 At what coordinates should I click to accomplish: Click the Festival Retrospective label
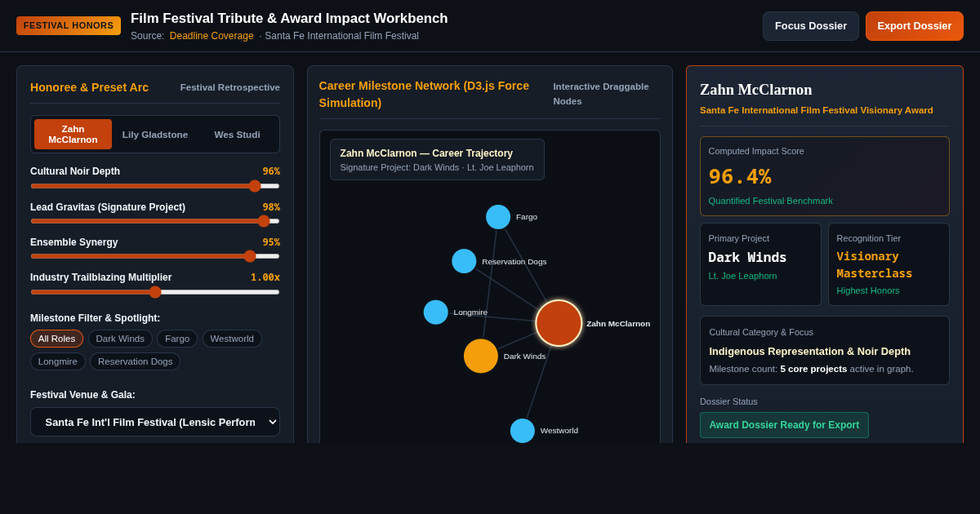click(x=230, y=87)
